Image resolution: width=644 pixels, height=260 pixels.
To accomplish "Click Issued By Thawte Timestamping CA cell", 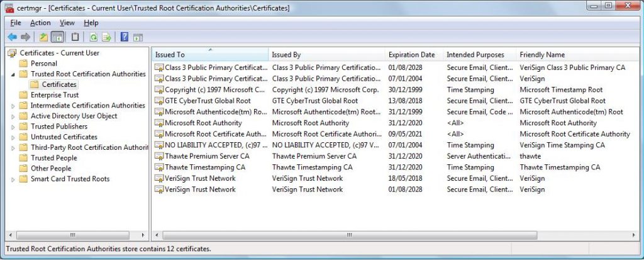I will (x=312, y=167).
